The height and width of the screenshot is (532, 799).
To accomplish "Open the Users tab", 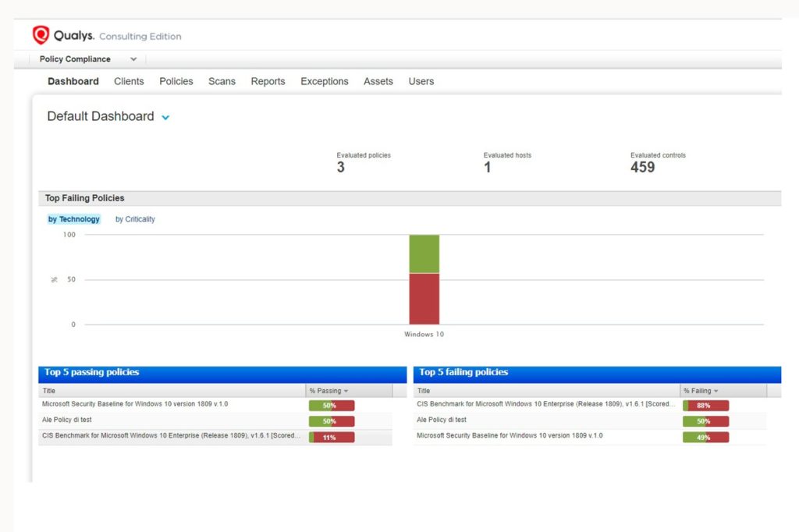I will (421, 82).
